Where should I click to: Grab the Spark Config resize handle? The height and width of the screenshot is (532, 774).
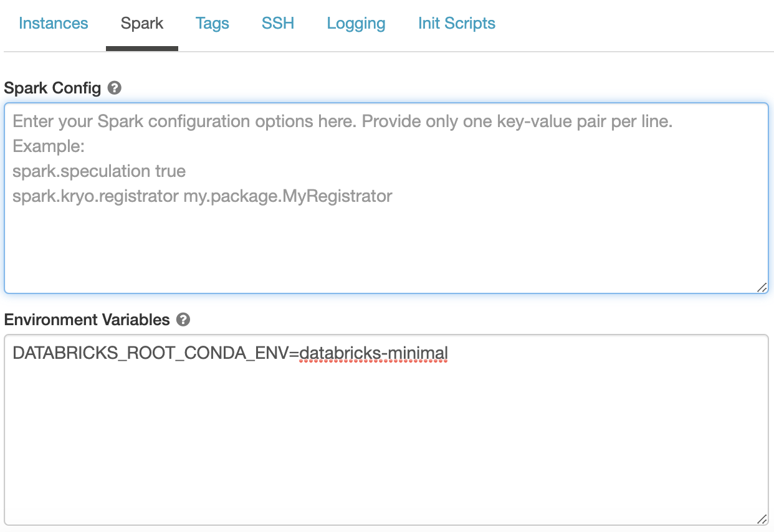(762, 287)
